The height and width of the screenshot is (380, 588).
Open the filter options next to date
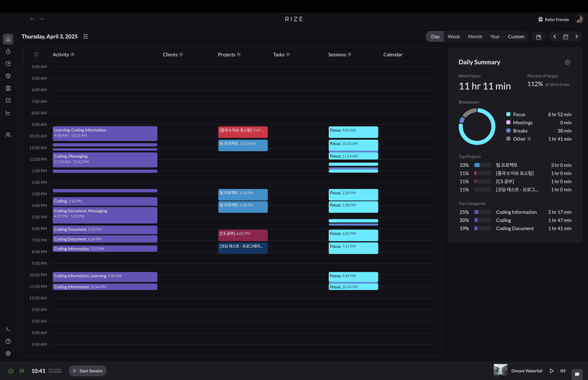[86, 37]
